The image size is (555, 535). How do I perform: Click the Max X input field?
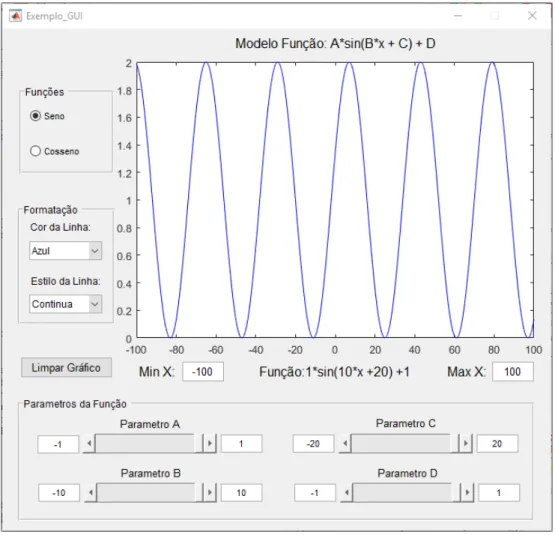513,372
